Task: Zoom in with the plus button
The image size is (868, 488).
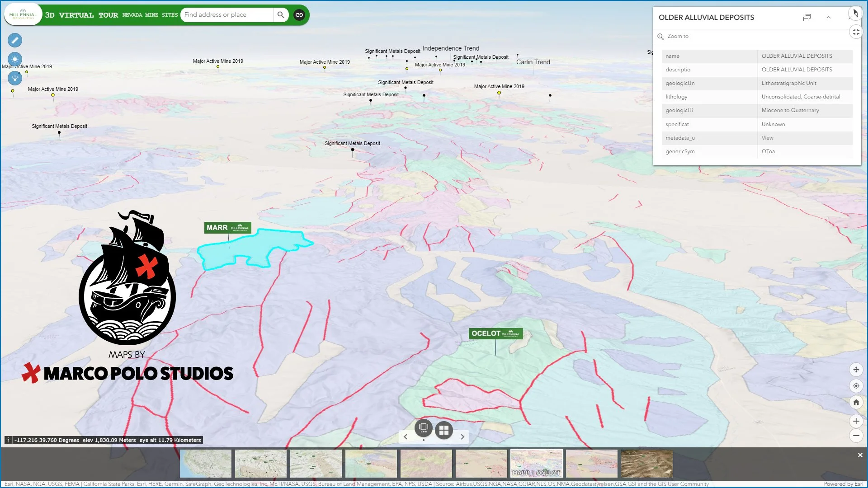Action: tap(856, 421)
